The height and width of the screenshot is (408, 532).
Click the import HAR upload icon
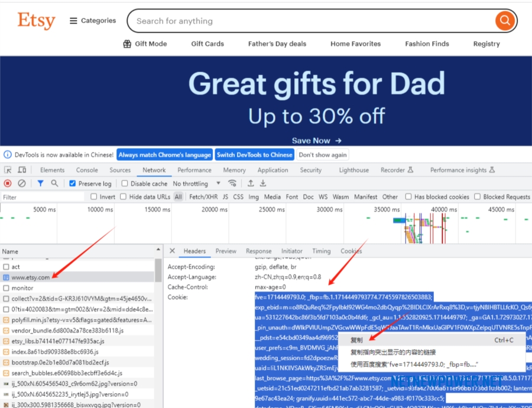pyautogui.click(x=251, y=184)
